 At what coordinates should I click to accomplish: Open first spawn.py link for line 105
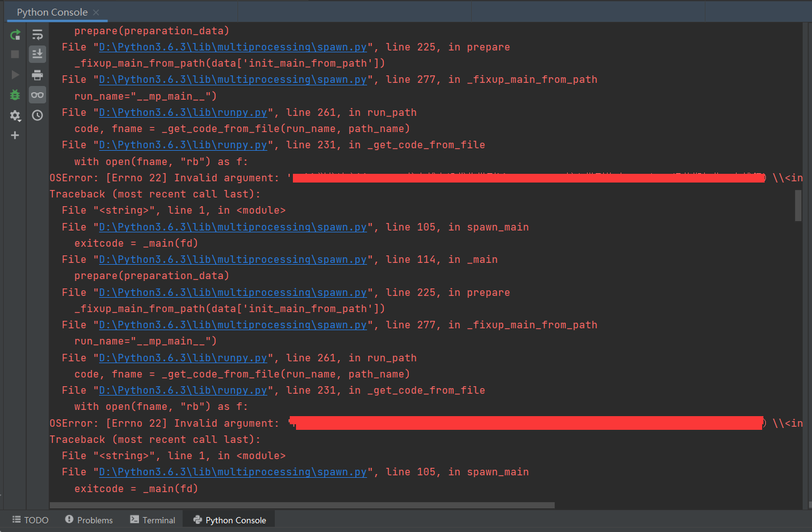pyautogui.click(x=232, y=227)
